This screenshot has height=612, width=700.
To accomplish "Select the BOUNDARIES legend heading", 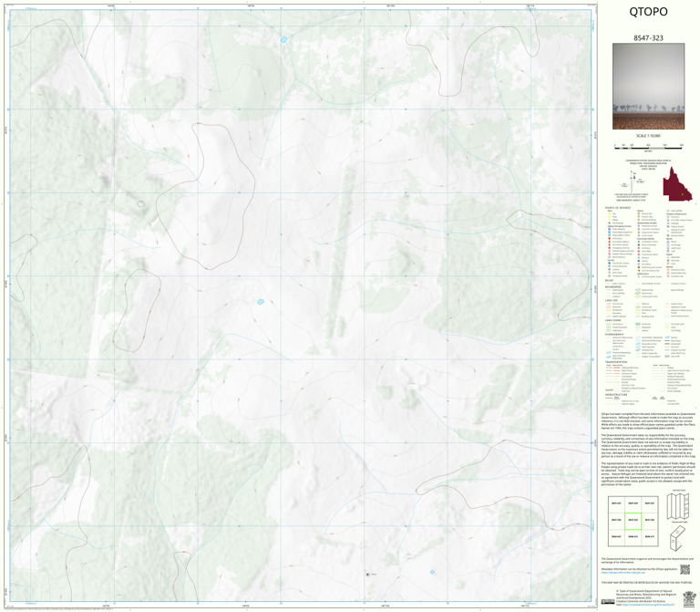I will coord(613,286).
